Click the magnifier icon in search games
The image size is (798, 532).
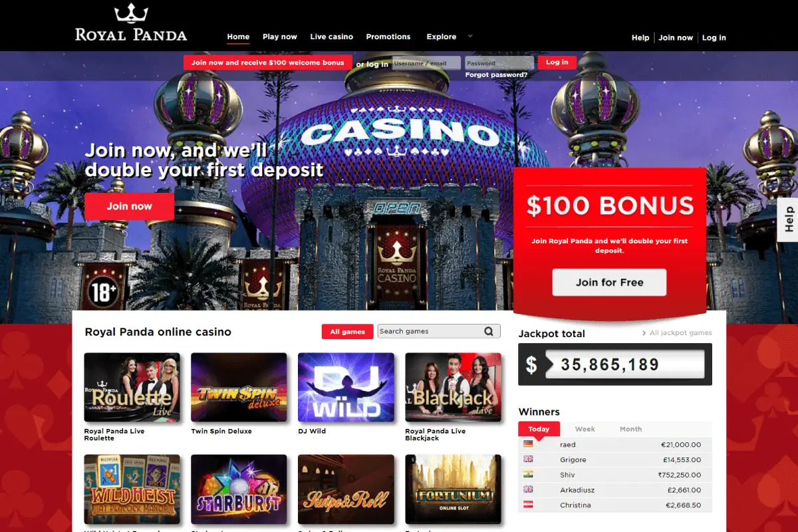(x=489, y=331)
